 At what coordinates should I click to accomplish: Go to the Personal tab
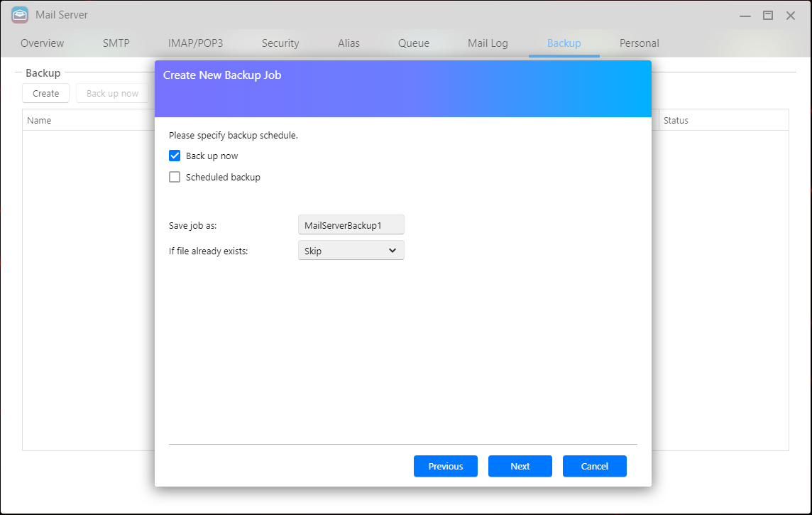(x=639, y=43)
